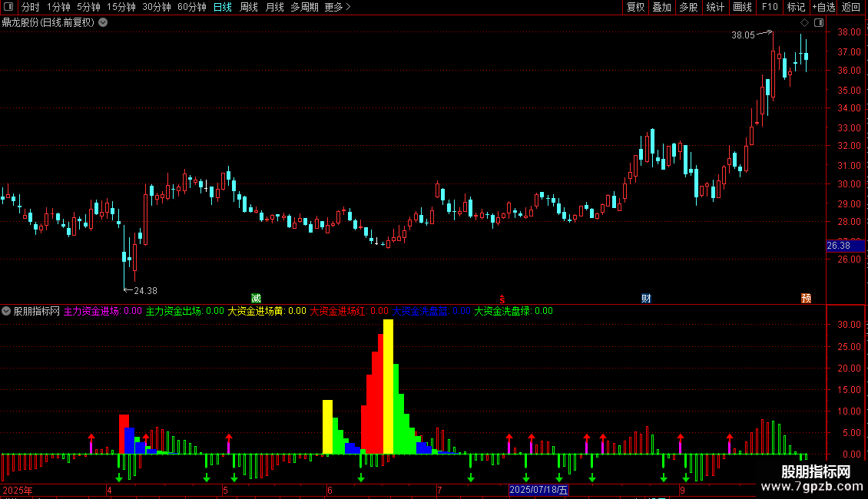Switch to 周线 weekly chart
The width and height of the screenshot is (868, 499).
[x=249, y=7]
